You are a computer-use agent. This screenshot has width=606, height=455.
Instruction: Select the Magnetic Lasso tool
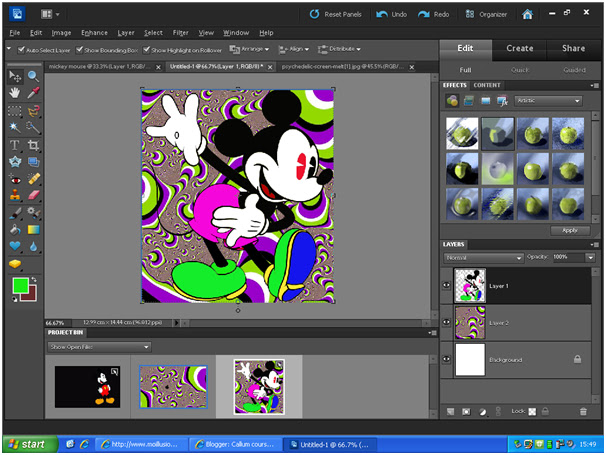click(x=33, y=111)
